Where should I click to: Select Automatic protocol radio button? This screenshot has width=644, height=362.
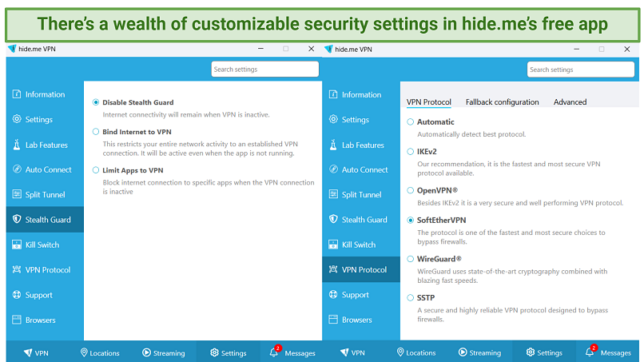411,121
